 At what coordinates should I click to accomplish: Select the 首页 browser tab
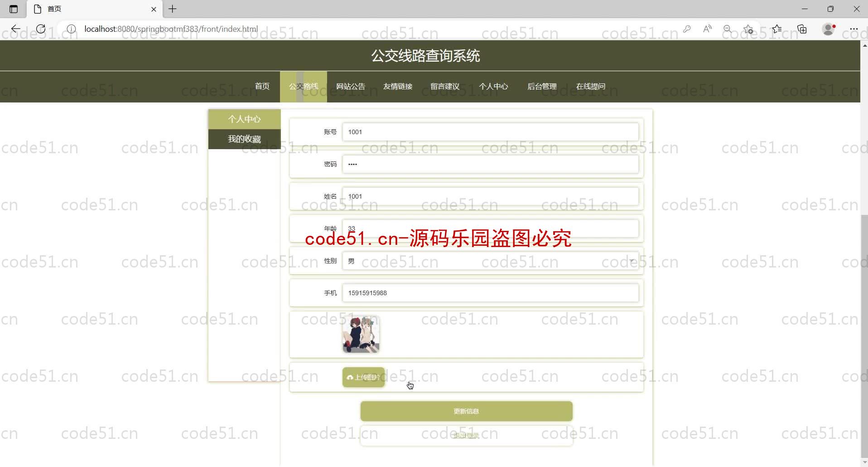point(95,9)
